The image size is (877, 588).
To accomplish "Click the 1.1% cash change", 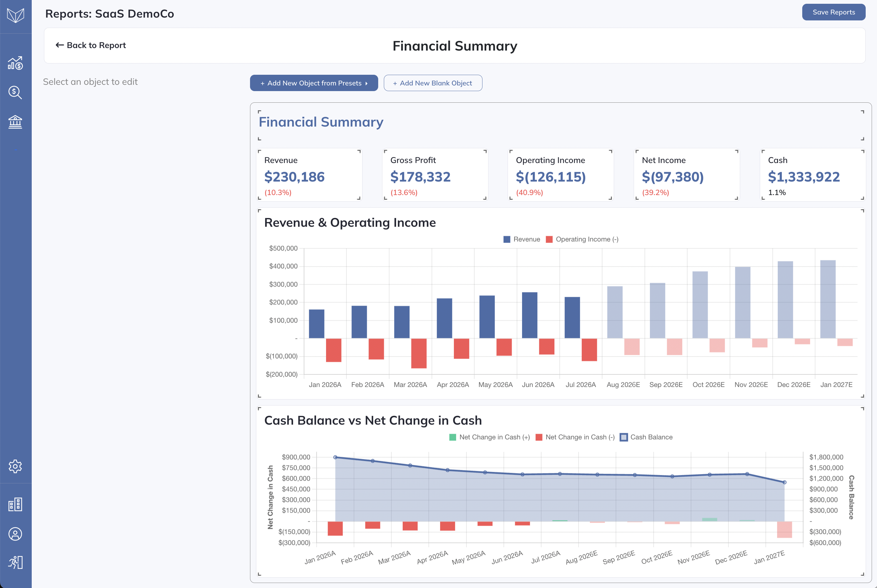I will [777, 192].
